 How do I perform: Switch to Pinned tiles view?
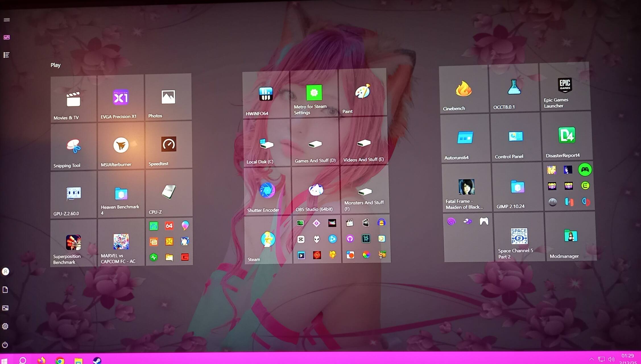point(7,38)
